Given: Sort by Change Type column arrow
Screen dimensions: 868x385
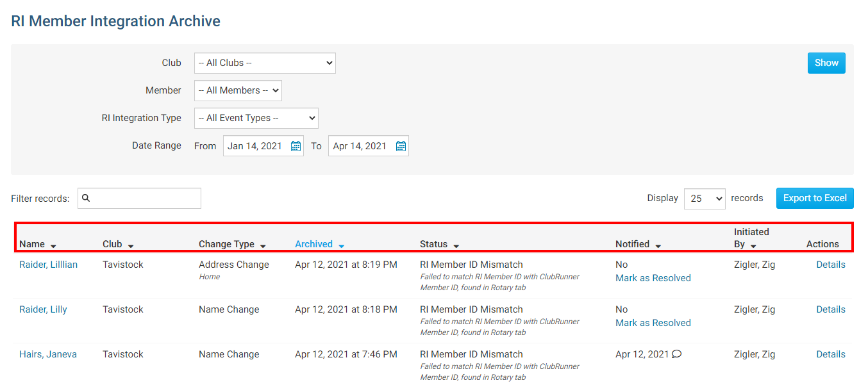Looking at the screenshot, I should 263,246.
